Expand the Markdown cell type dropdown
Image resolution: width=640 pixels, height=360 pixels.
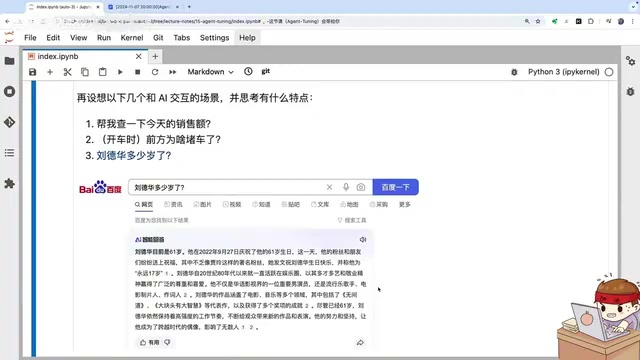[x=210, y=72]
